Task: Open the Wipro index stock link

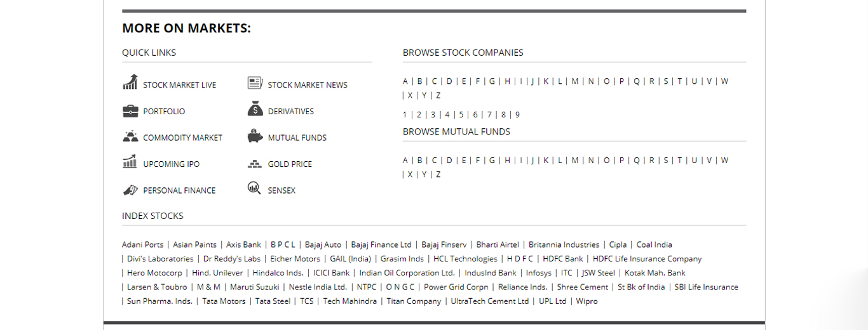Action: (x=587, y=301)
